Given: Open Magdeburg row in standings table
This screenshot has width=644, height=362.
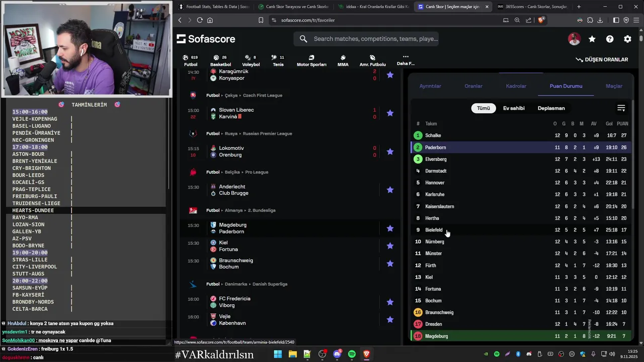Looking at the screenshot, I should (522, 336).
